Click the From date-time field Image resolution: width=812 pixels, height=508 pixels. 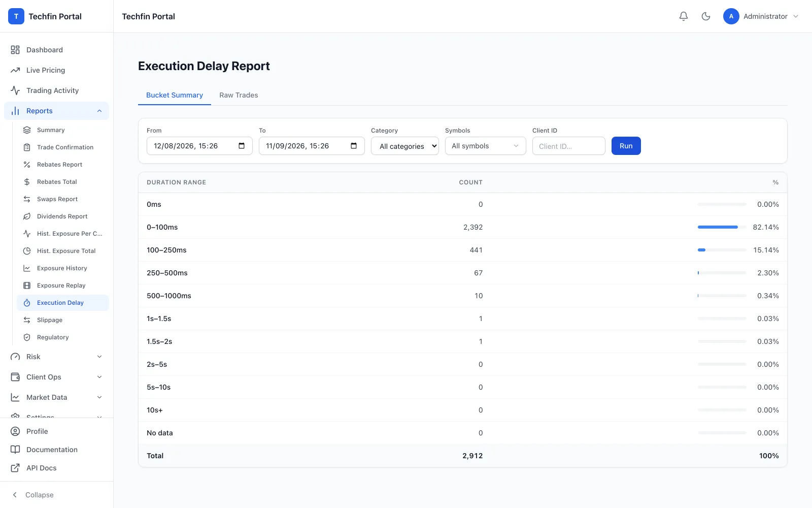tap(199, 146)
